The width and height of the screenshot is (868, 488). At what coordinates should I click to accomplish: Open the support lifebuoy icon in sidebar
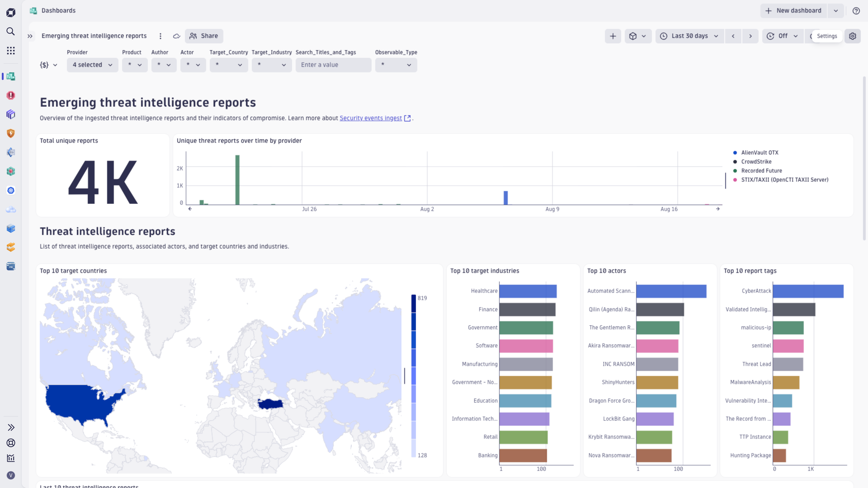(x=11, y=443)
